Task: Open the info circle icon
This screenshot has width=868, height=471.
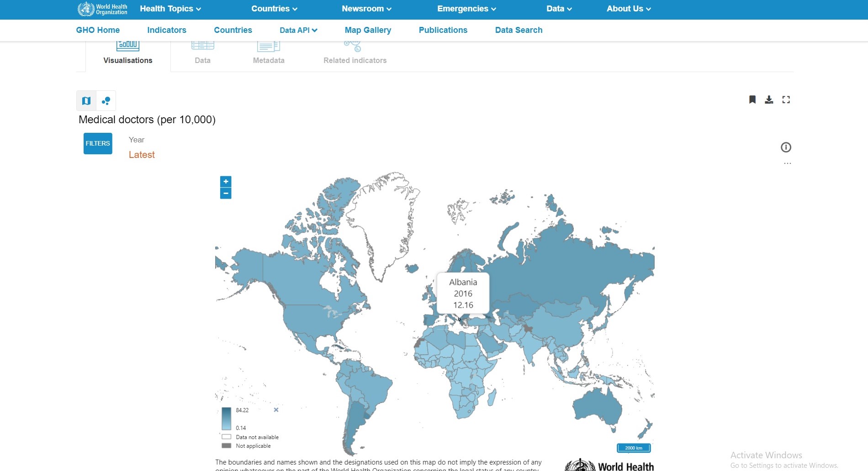Action: [786, 147]
